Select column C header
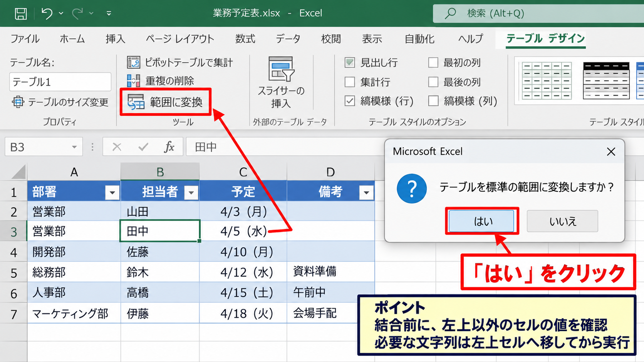The image size is (644, 362). [x=243, y=172]
